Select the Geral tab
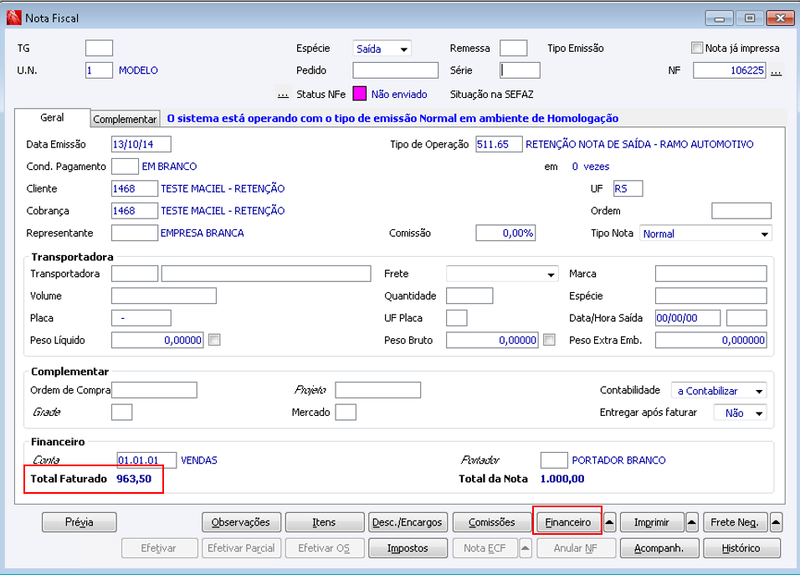This screenshot has width=800, height=575. click(x=52, y=117)
